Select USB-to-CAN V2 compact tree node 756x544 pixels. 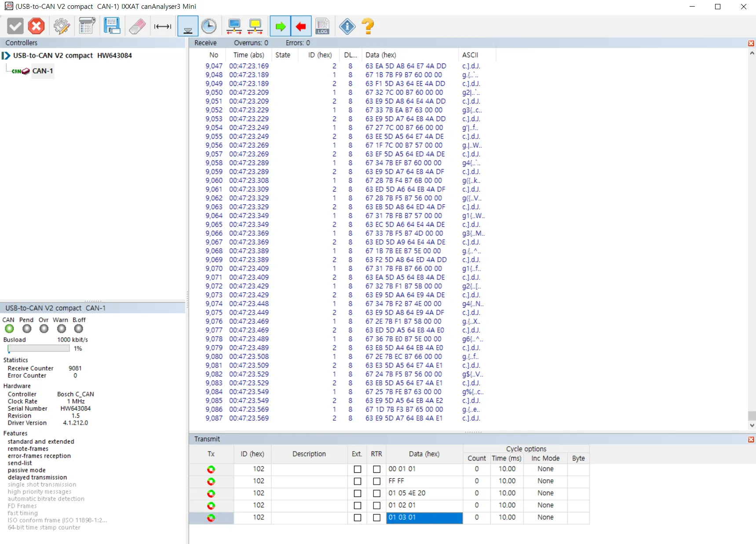point(73,55)
